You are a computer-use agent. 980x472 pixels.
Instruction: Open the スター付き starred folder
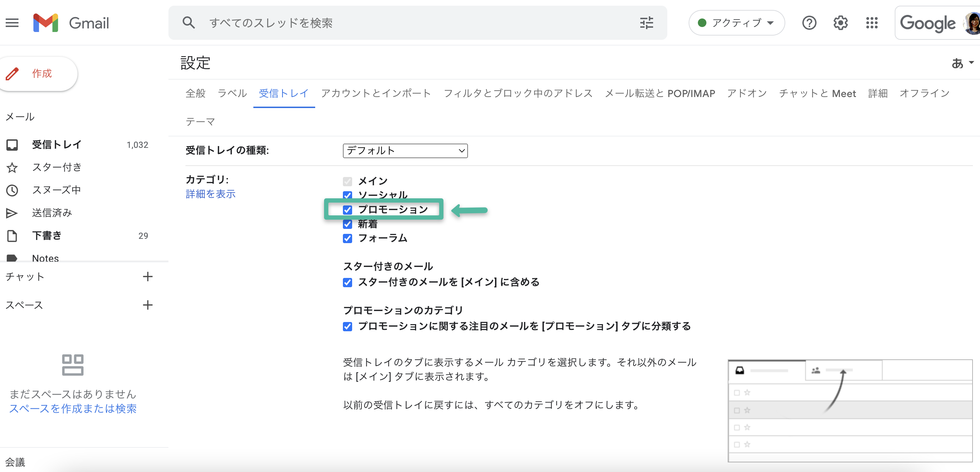click(57, 167)
